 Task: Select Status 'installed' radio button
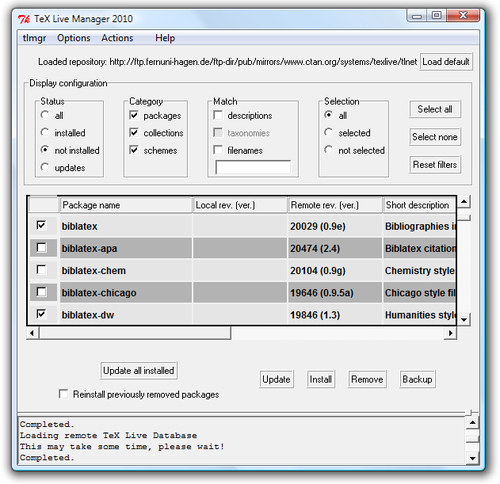[x=45, y=132]
